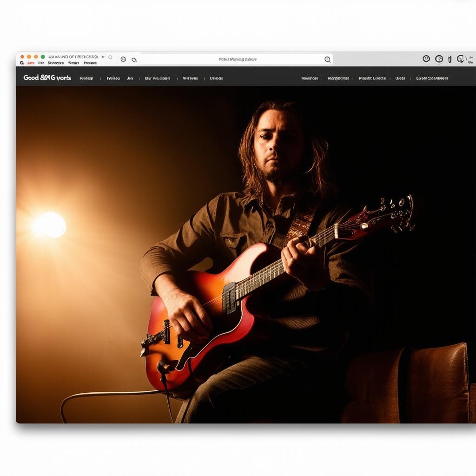Click the circular target icon in browser toolbar
476x476 pixels.
[426, 59]
